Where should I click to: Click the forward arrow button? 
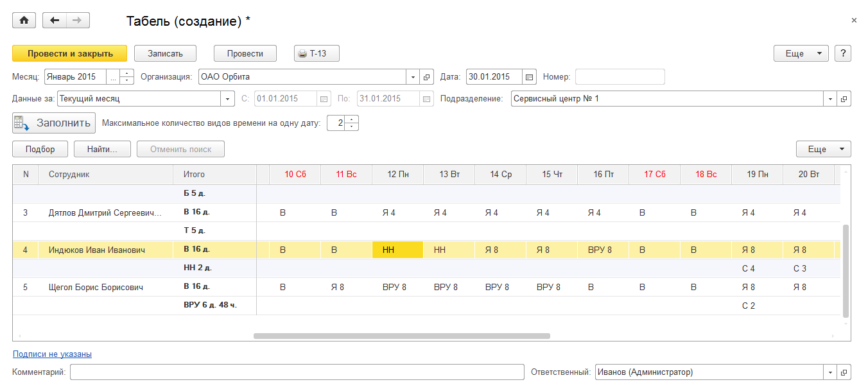[x=77, y=21]
